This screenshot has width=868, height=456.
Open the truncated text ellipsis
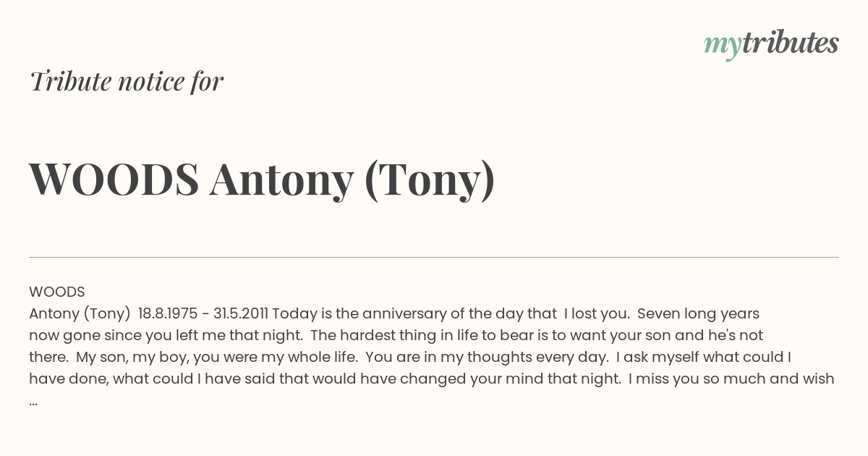[33, 402]
